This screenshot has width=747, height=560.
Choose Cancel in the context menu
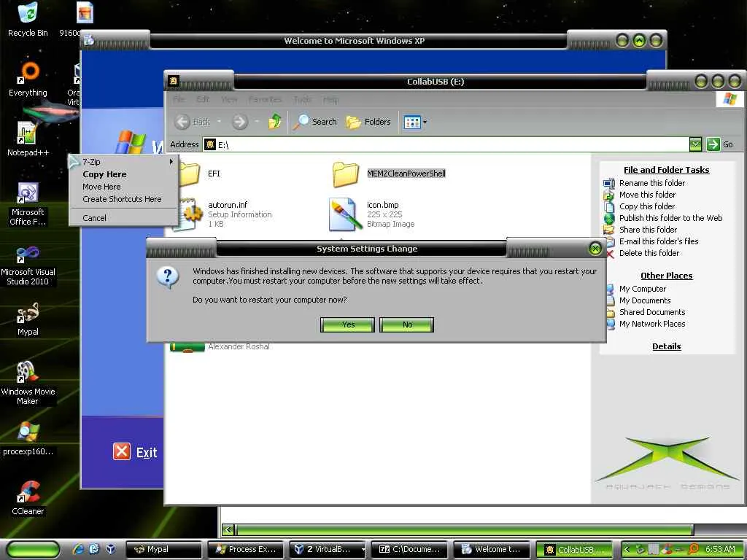124,217
